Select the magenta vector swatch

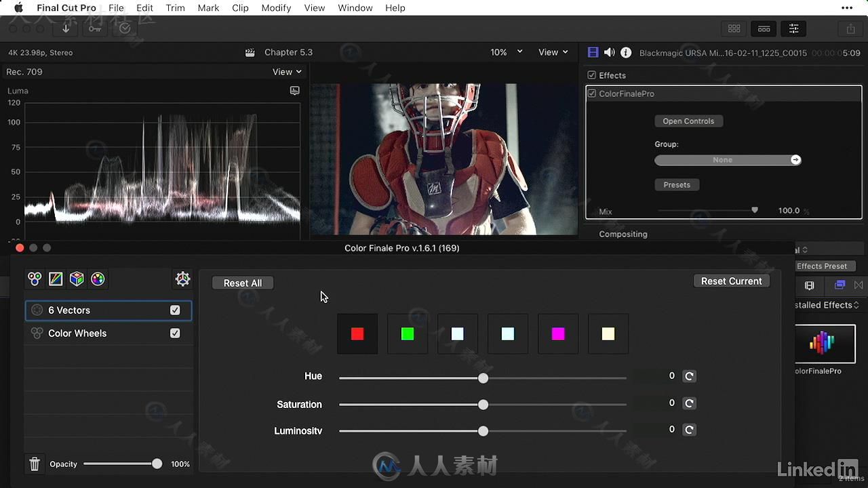[x=558, y=333]
